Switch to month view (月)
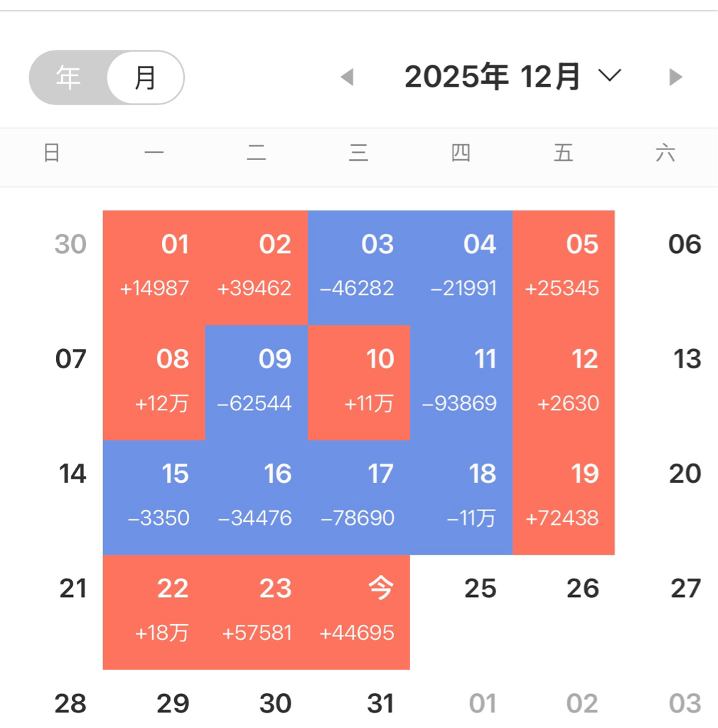The image size is (718, 728). coord(145,77)
